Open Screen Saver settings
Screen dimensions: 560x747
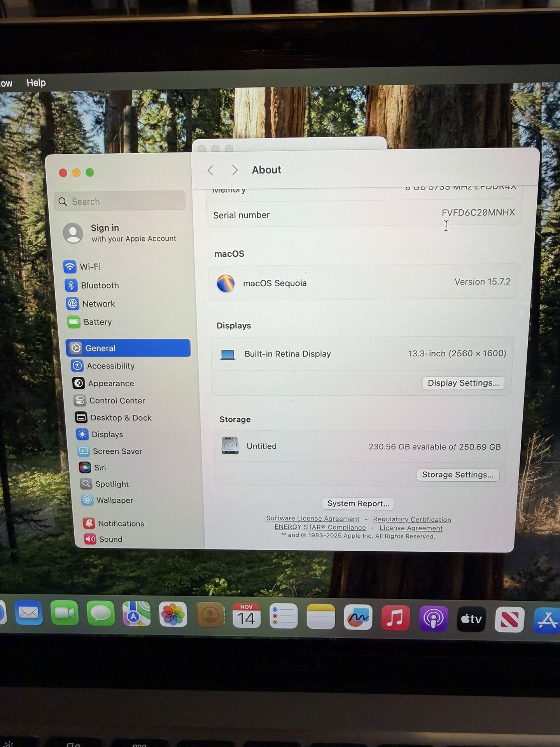pyautogui.click(x=110, y=451)
